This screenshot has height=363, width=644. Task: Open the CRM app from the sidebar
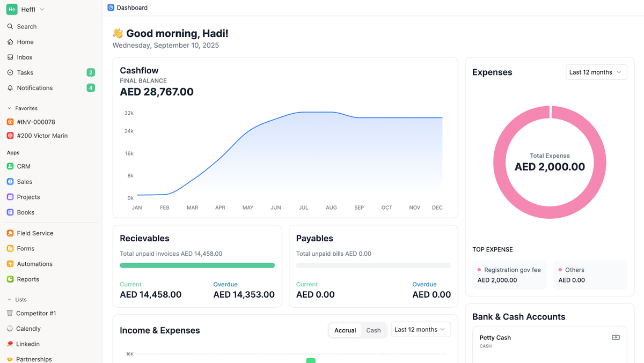click(24, 166)
